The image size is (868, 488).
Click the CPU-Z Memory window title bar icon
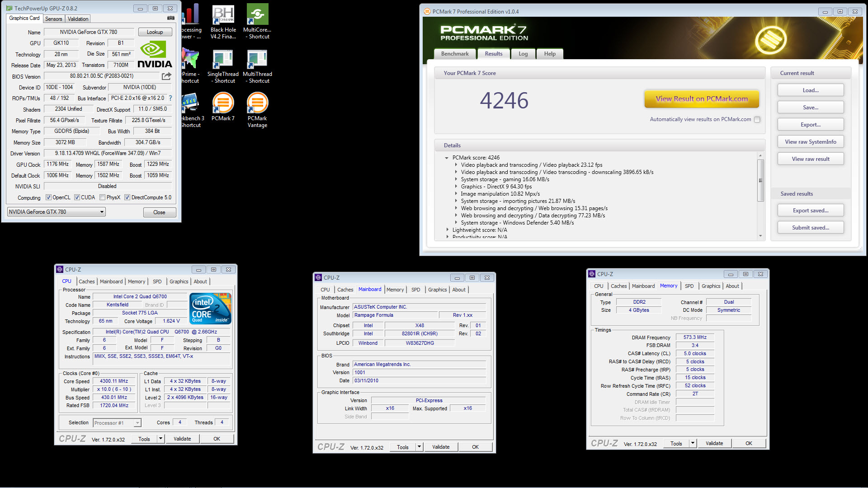tap(592, 274)
